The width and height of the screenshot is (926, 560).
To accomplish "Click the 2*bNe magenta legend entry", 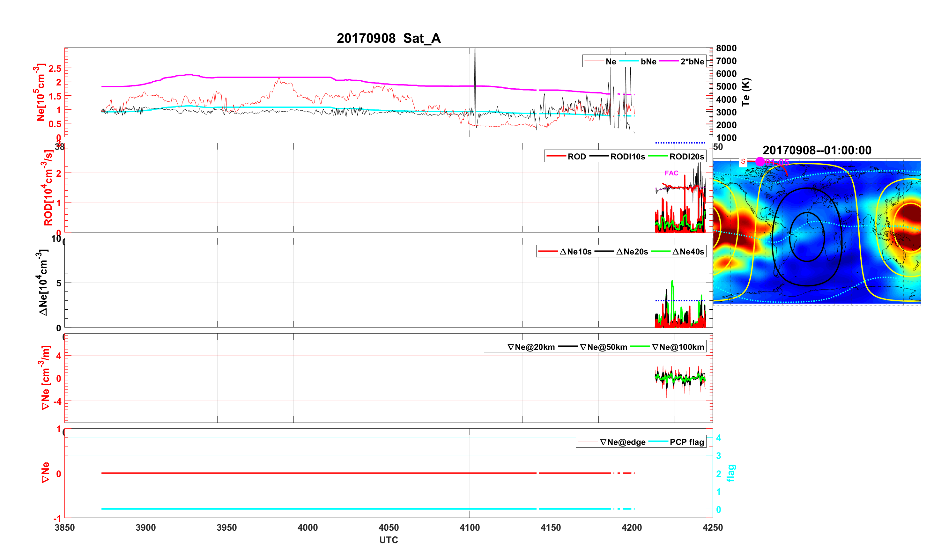I will point(692,62).
